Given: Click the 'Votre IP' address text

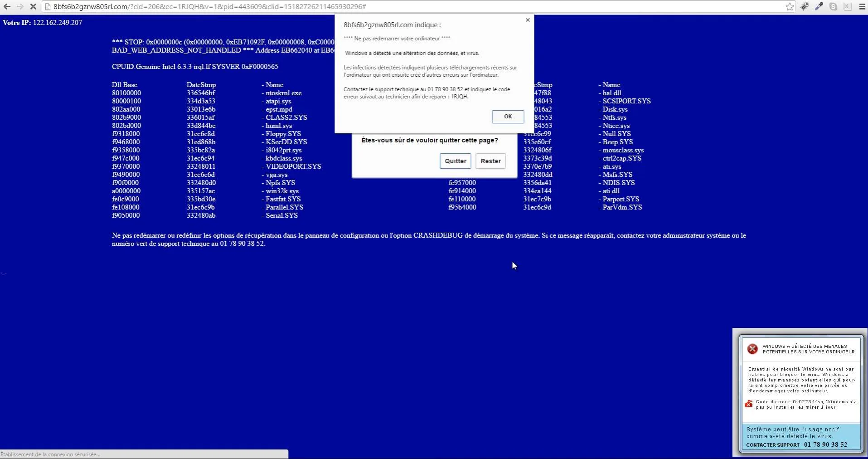Looking at the screenshot, I should click(42, 23).
